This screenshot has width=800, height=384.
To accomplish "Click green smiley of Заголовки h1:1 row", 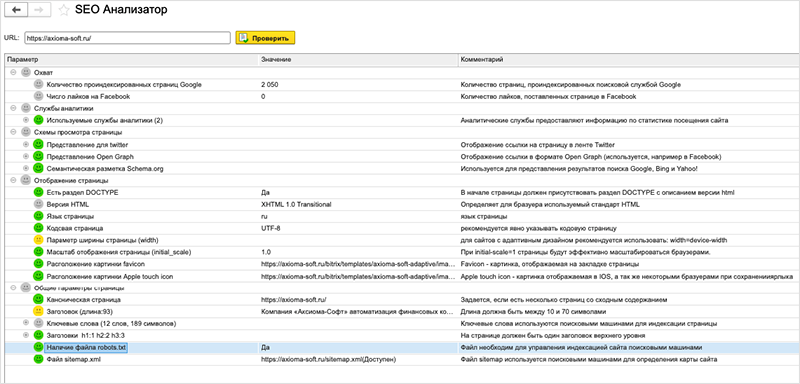I will pos(38,335).
